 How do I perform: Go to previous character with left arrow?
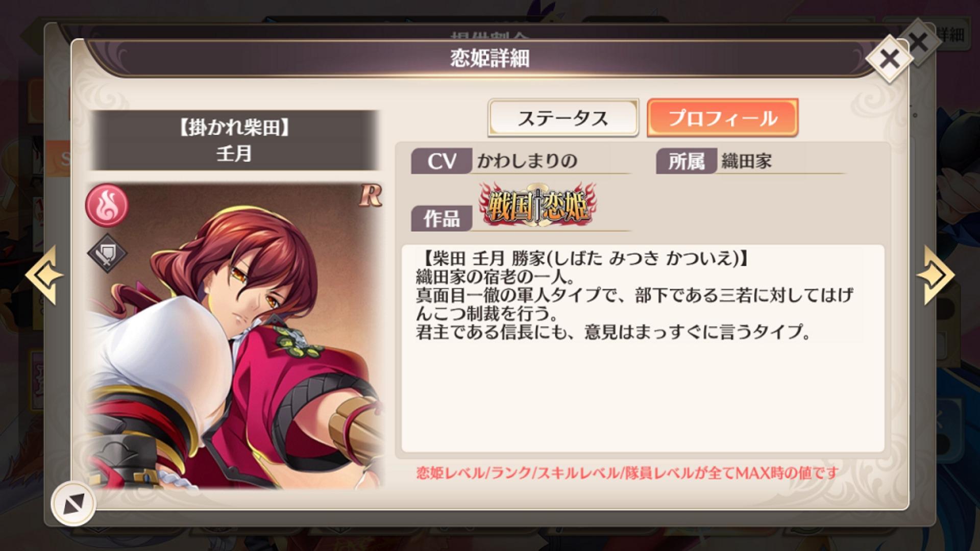click(x=44, y=275)
